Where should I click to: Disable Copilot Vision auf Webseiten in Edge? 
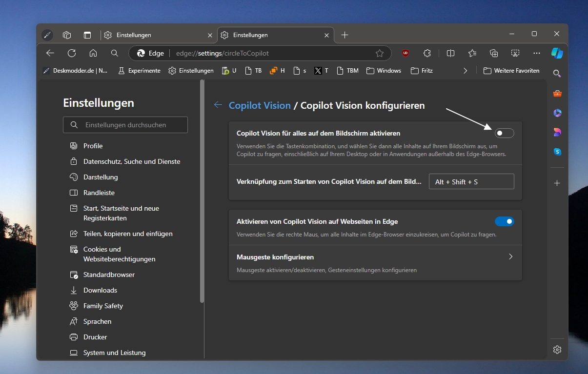504,221
